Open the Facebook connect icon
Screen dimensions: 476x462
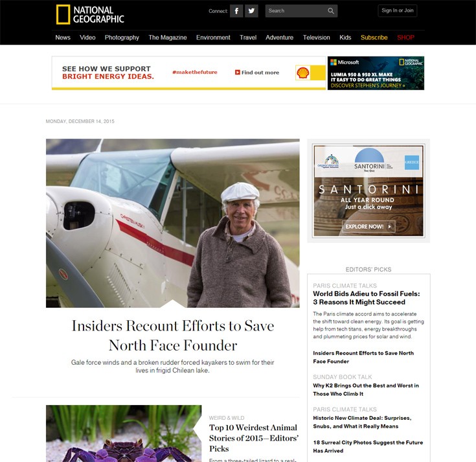(x=236, y=11)
